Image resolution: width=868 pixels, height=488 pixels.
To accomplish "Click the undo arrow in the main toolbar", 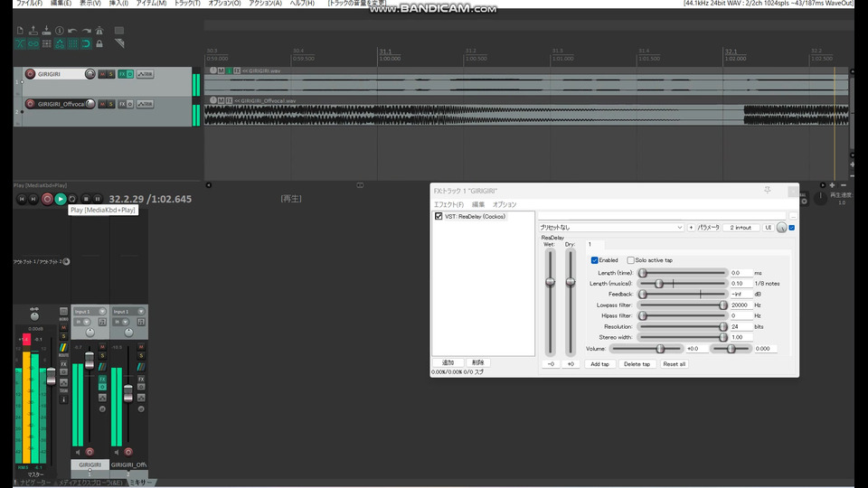I will pyautogui.click(x=72, y=30).
